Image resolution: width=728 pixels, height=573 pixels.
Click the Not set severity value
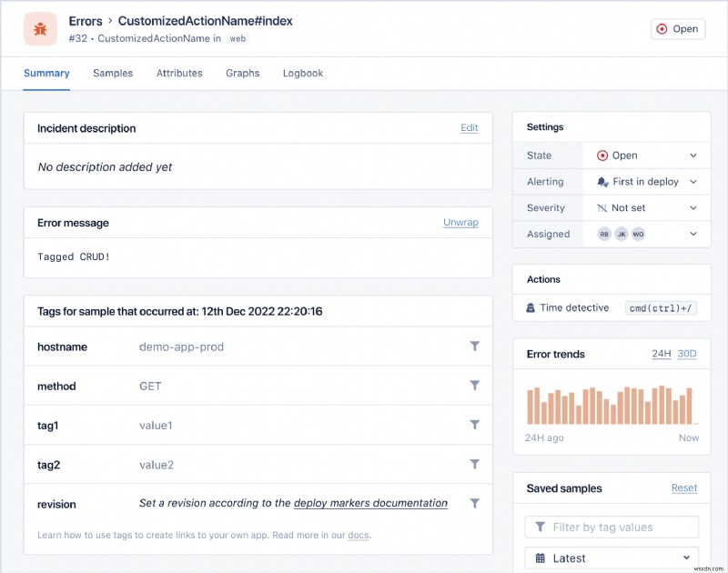click(628, 208)
